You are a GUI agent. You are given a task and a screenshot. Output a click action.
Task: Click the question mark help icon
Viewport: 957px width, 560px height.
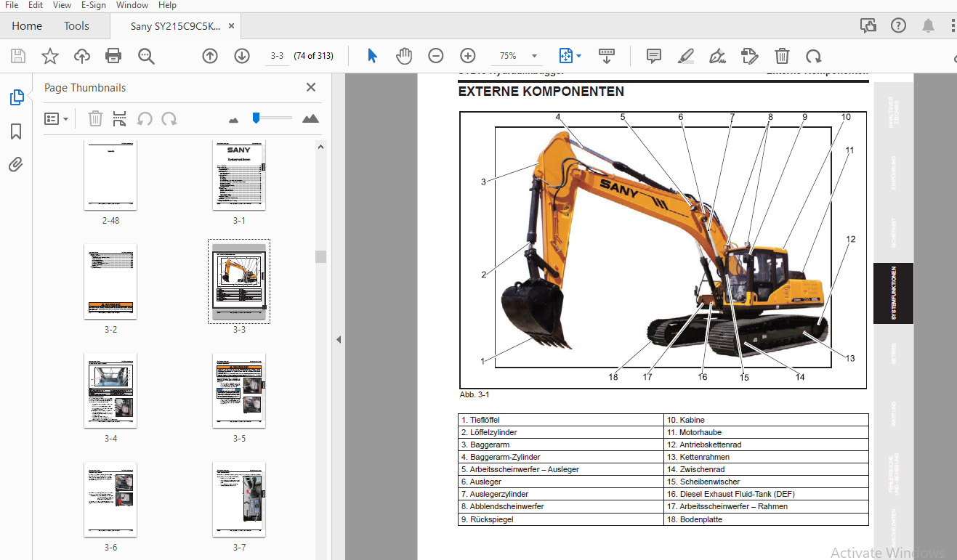899,26
